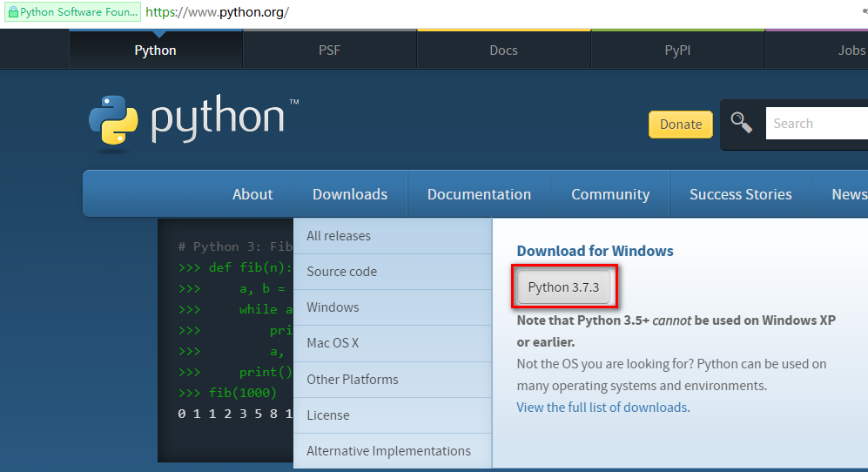Open the Docs tab
868x472 pixels.
point(504,50)
